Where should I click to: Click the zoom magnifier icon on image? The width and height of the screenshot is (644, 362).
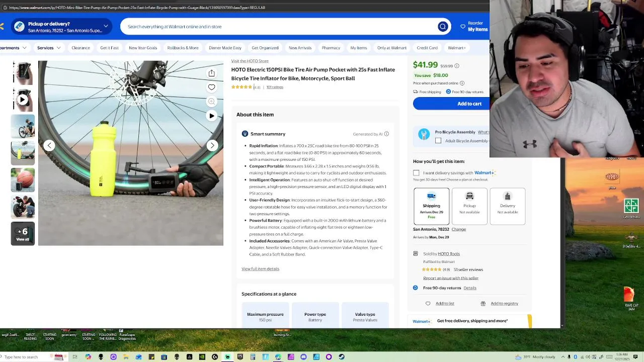212,102
